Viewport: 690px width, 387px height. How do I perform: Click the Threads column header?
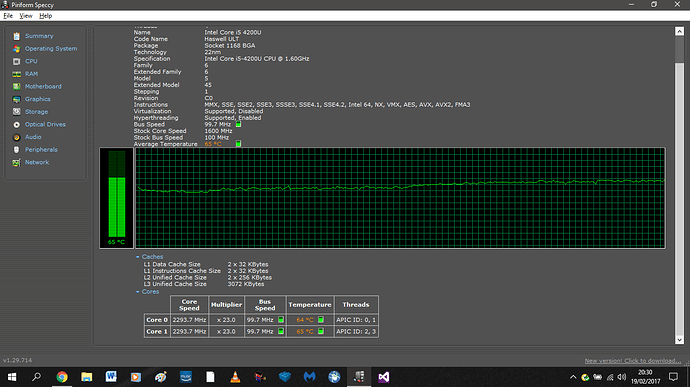(x=356, y=305)
